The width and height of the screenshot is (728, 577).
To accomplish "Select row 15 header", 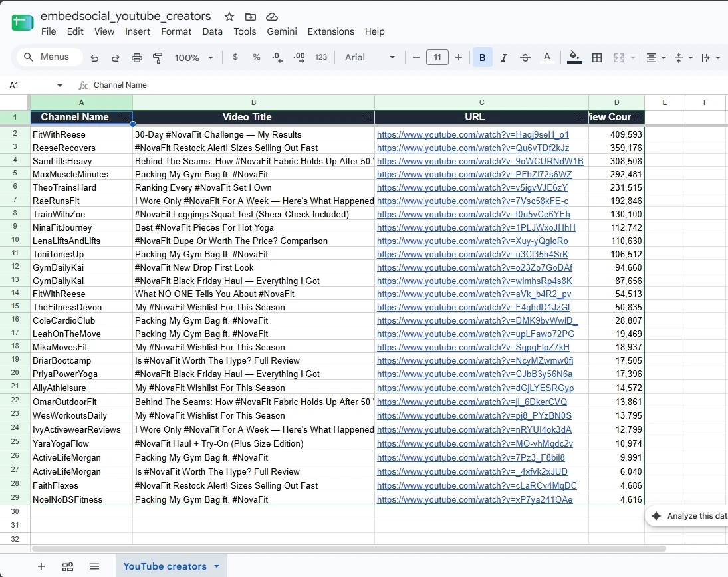I will click(x=15, y=307).
